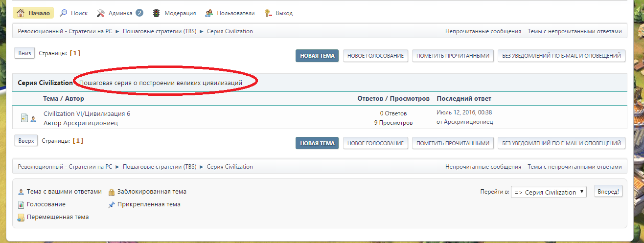Click the legend icon for Перемещенная тема
Image resolution: width=644 pixels, height=243 pixels.
[21, 218]
